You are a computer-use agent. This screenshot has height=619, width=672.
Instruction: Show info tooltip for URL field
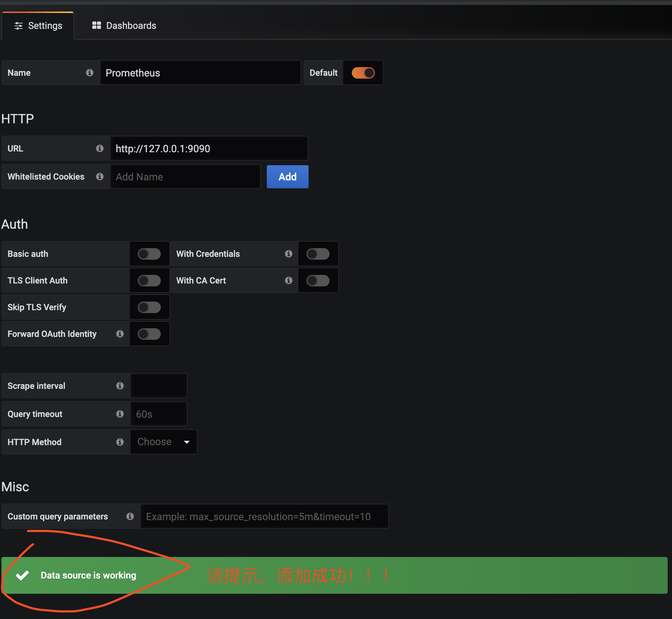pos(100,149)
